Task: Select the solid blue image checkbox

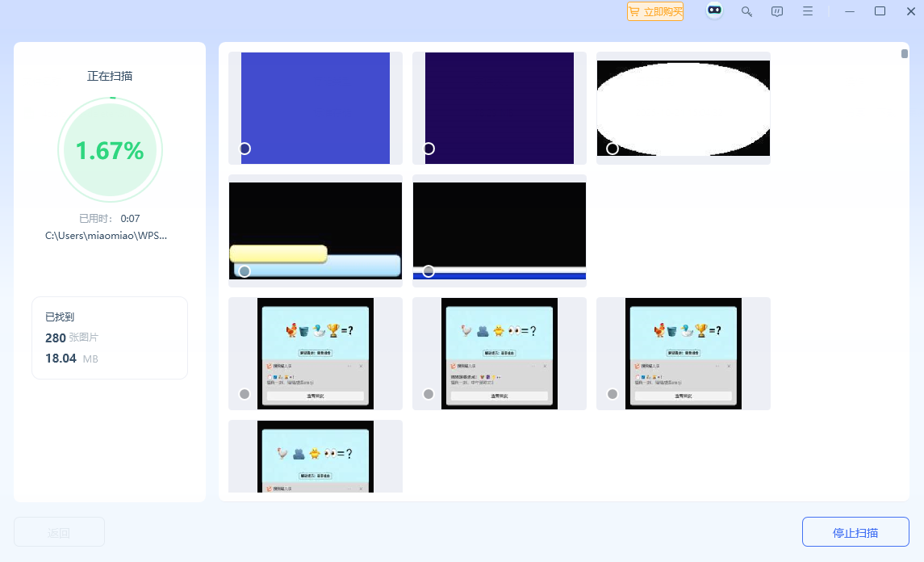Action: [245, 149]
